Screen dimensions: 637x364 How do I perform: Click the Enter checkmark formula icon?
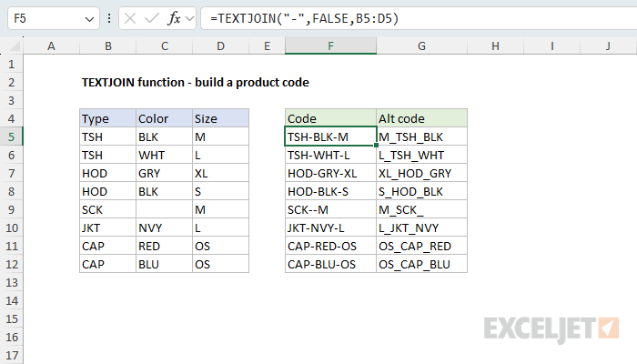coord(152,18)
